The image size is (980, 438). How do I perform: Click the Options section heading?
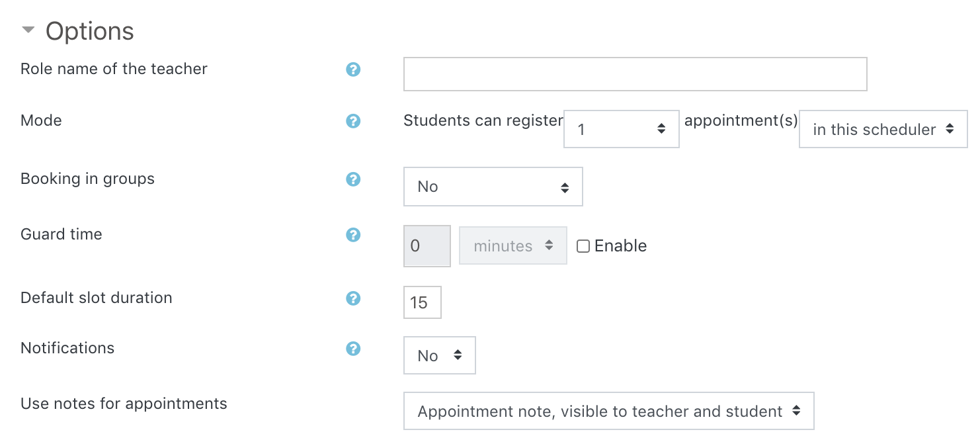(89, 31)
